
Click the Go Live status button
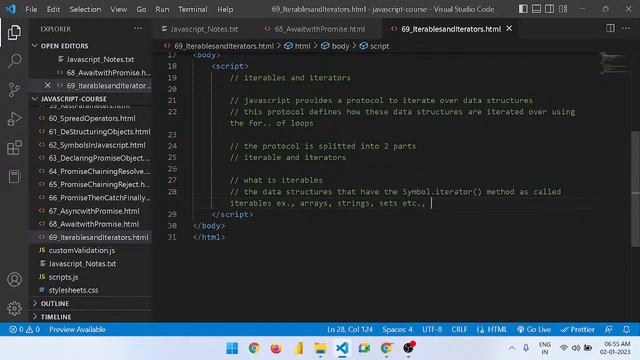point(534,329)
